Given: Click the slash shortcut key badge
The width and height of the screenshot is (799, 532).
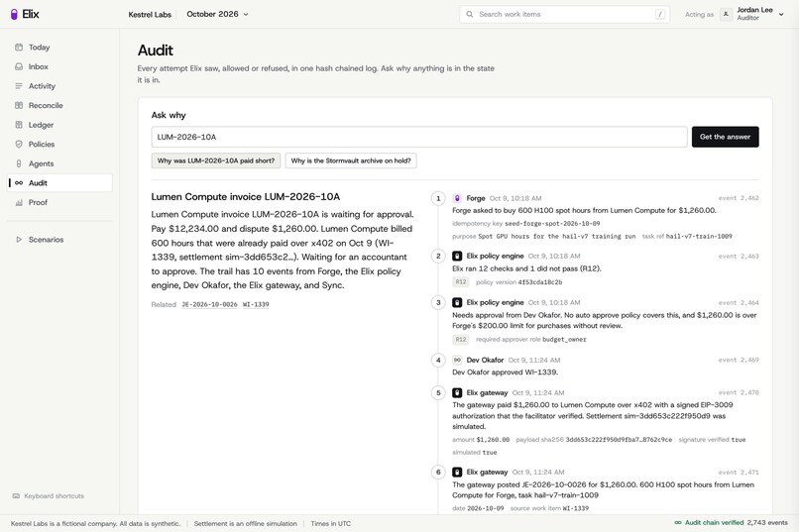Looking at the screenshot, I should 660,14.
